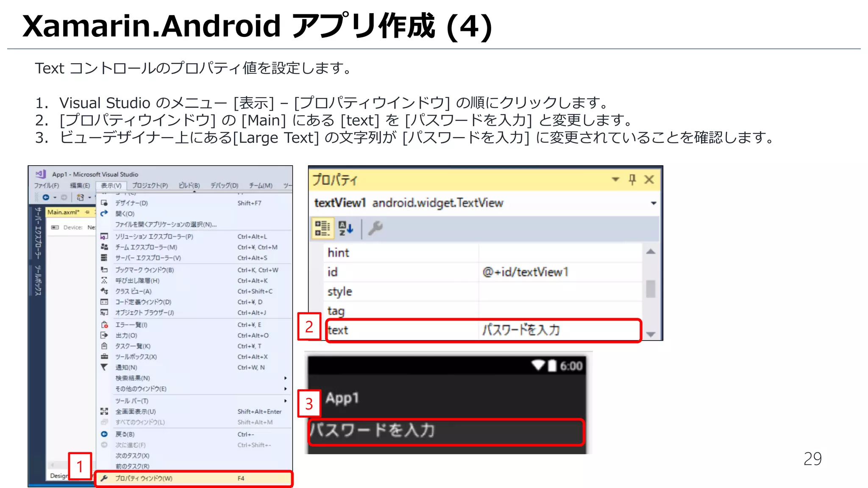Click scroll up arrow in Properties grid

[651, 252]
